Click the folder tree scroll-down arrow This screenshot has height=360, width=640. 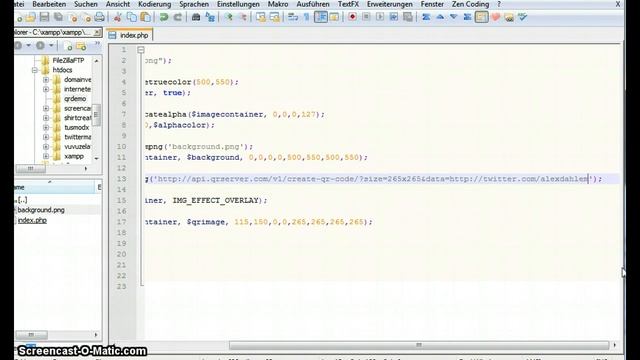(96, 158)
